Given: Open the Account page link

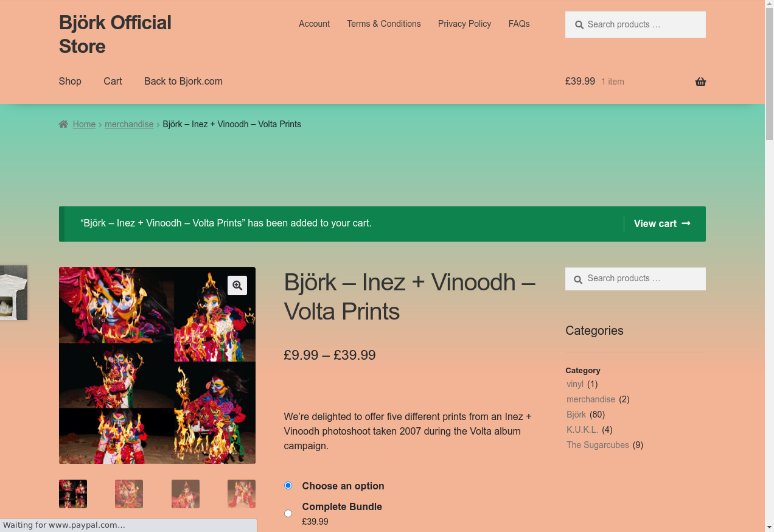Looking at the screenshot, I should [314, 24].
